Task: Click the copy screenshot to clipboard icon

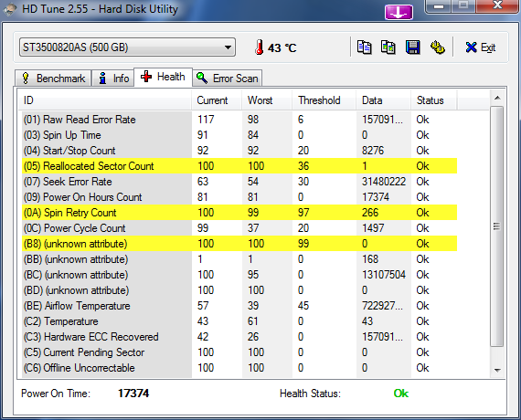Action: click(388, 47)
